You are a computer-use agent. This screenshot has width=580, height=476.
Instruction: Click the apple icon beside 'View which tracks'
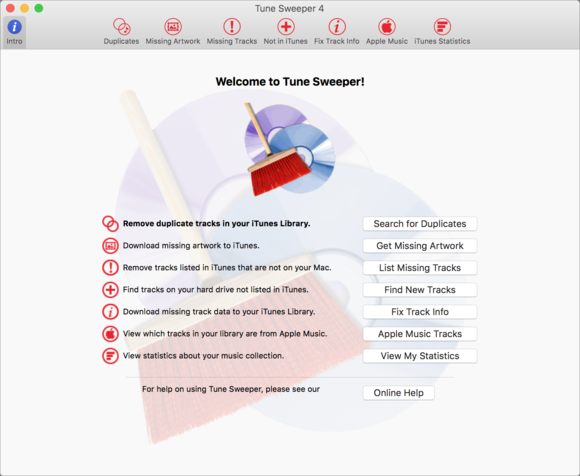point(110,334)
